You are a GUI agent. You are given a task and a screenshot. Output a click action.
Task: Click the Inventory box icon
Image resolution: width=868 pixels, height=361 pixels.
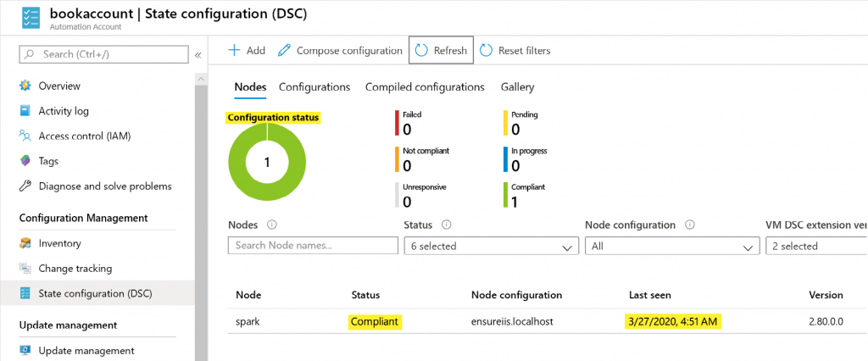click(25, 244)
